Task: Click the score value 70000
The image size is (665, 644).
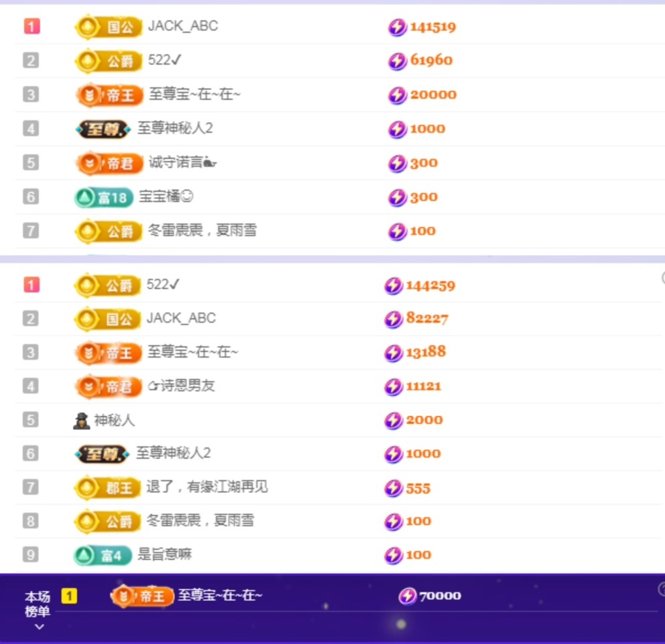Action: [x=440, y=596]
